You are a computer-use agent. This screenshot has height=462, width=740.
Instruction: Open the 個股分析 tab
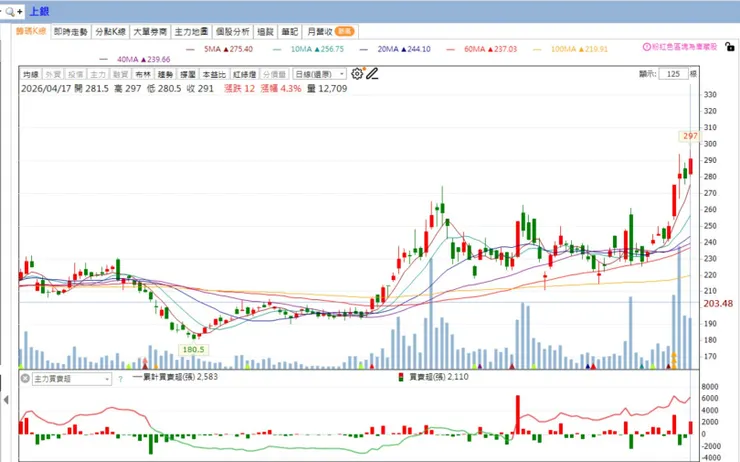tap(233, 32)
